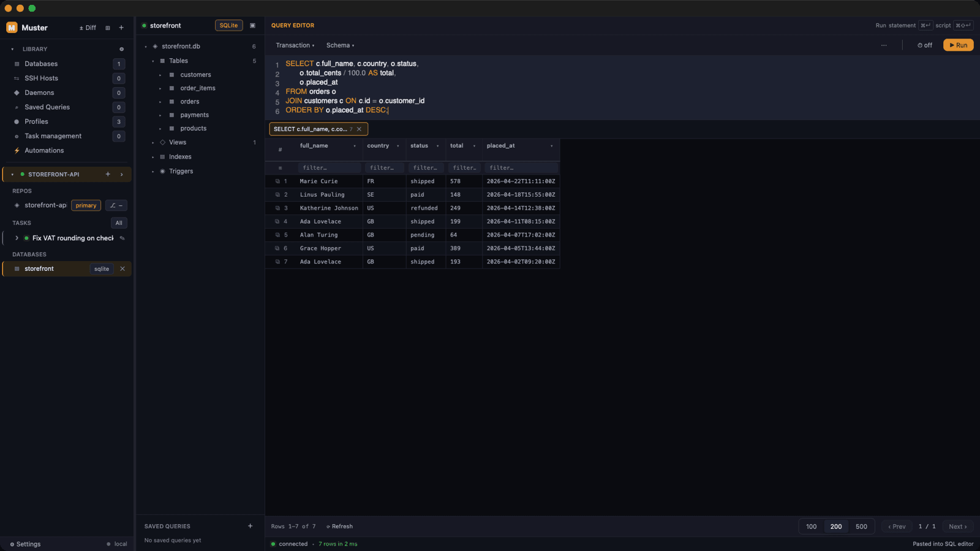980x551 pixels.
Task: Expand the order_items table
Action: (x=160, y=88)
